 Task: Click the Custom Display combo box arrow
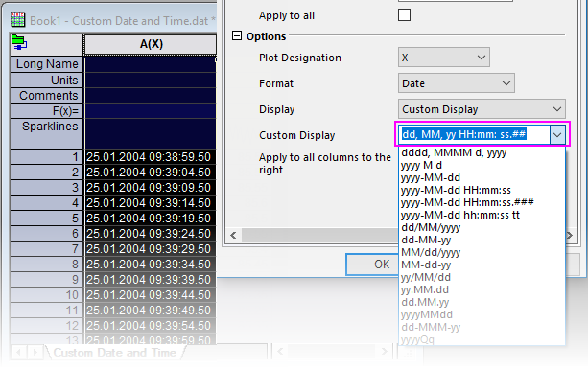557,134
